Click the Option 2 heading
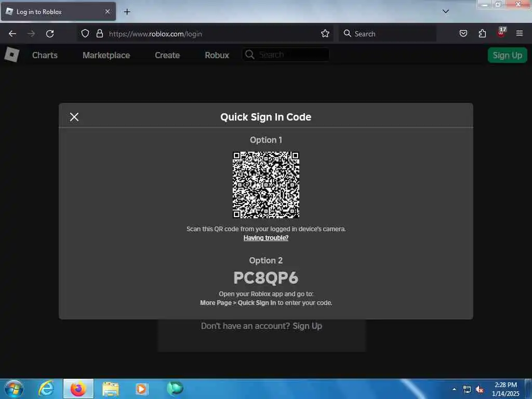532x399 pixels. tap(266, 260)
